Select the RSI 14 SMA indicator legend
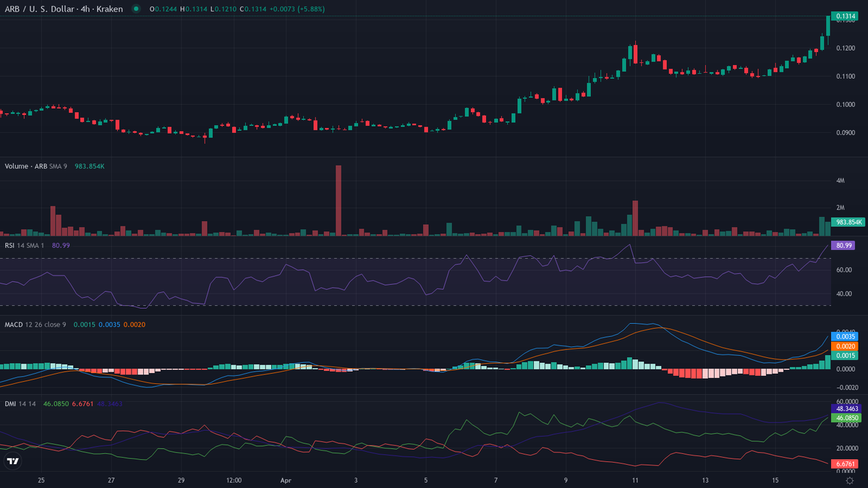Screen dimensions: 868x488 25,245
